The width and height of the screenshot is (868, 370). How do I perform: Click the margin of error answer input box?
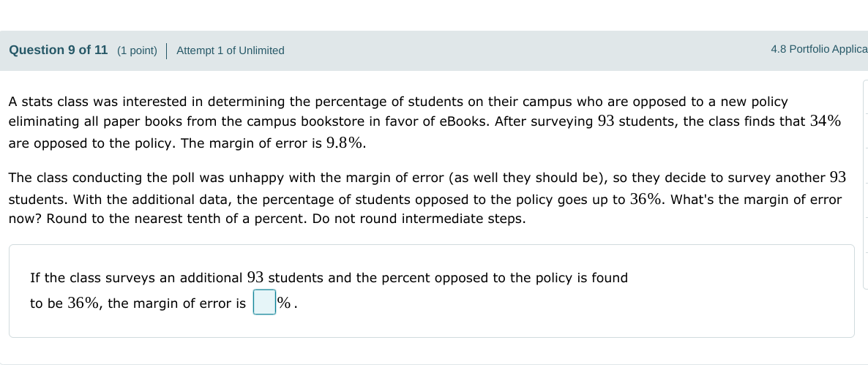(x=264, y=303)
